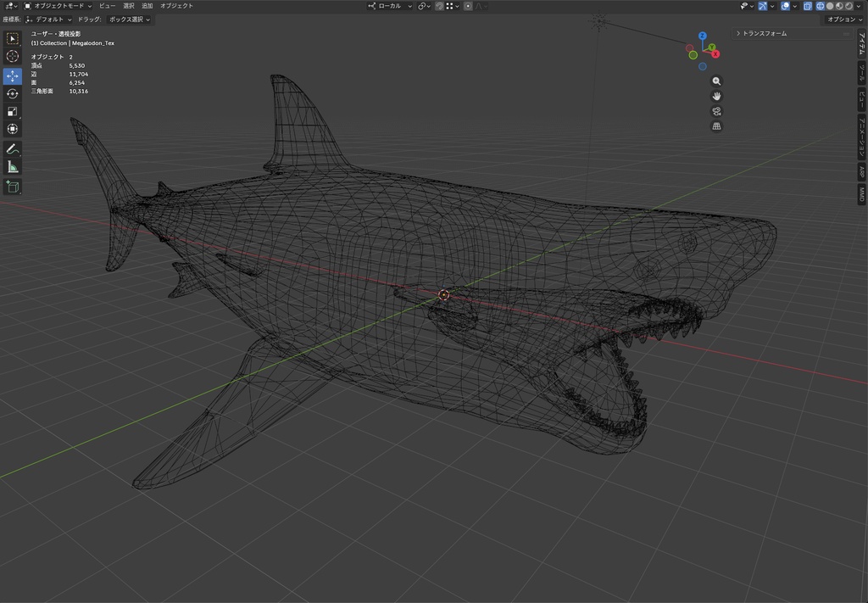This screenshot has width=868, height=603.
Task: Open the ボックス選択 drag dropdown
Action: [129, 20]
